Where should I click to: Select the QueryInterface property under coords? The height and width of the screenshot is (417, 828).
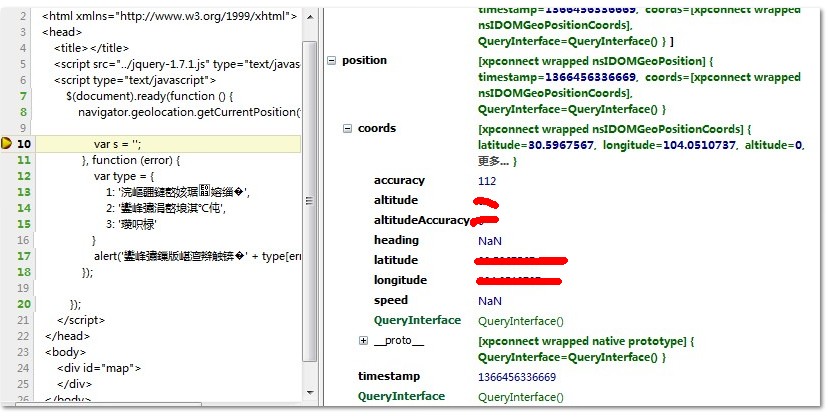click(x=417, y=320)
